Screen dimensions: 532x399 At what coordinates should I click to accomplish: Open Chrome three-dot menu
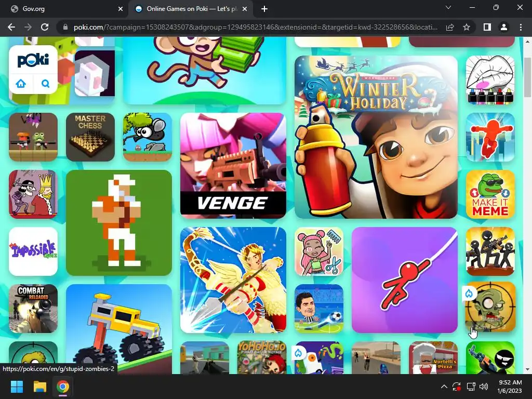point(521,27)
